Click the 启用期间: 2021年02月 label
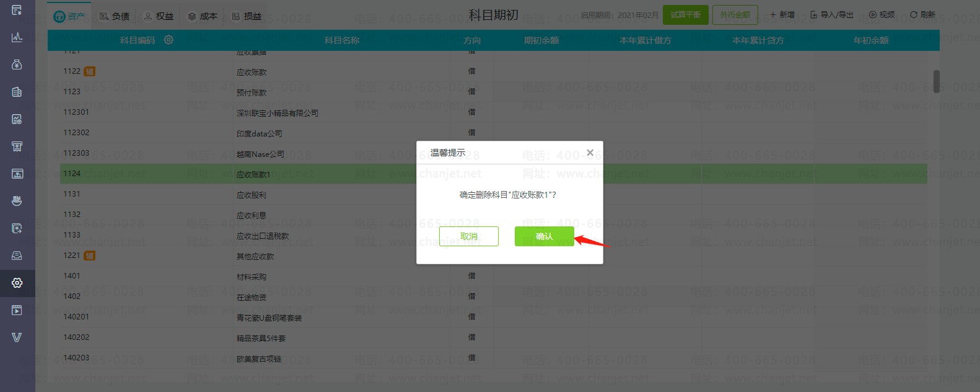980x392 pixels. (x=619, y=15)
